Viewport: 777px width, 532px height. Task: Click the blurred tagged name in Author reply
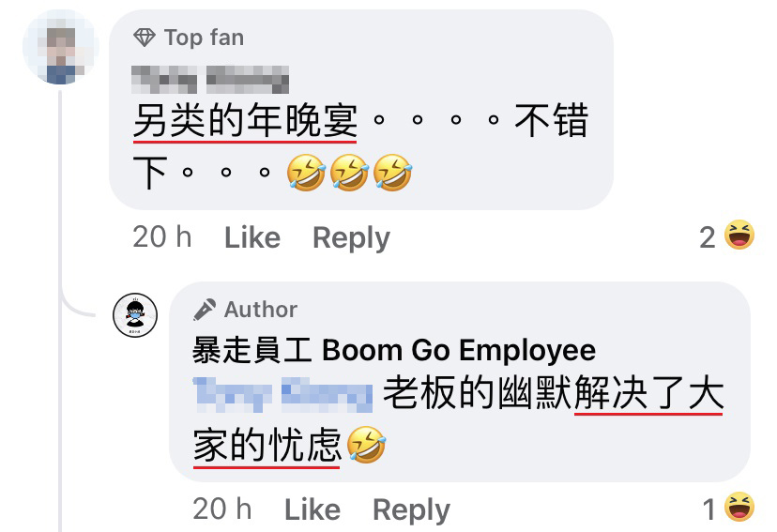[x=282, y=395]
